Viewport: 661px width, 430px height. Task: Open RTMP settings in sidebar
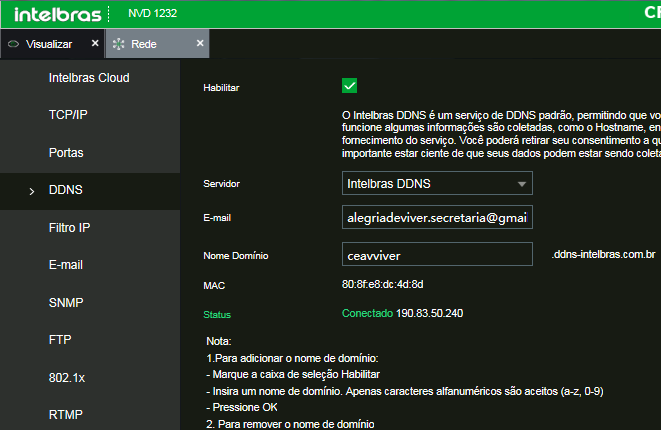click(66, 414)
